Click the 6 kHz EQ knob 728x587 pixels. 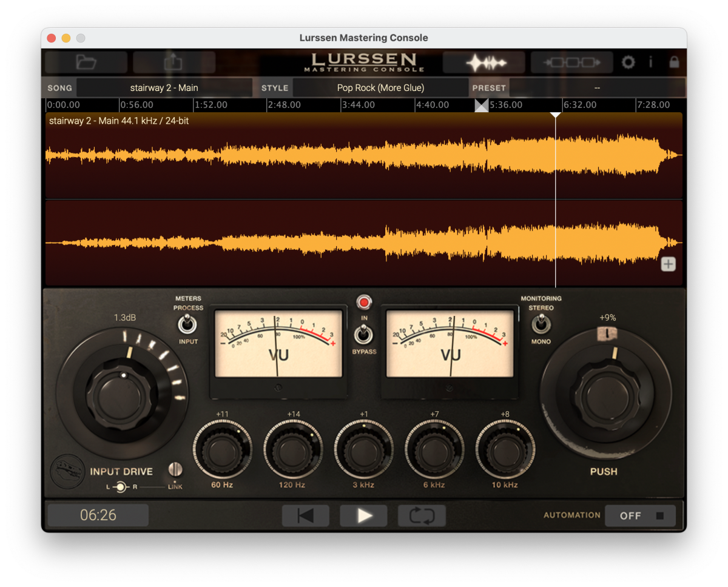tap(434, 449)
